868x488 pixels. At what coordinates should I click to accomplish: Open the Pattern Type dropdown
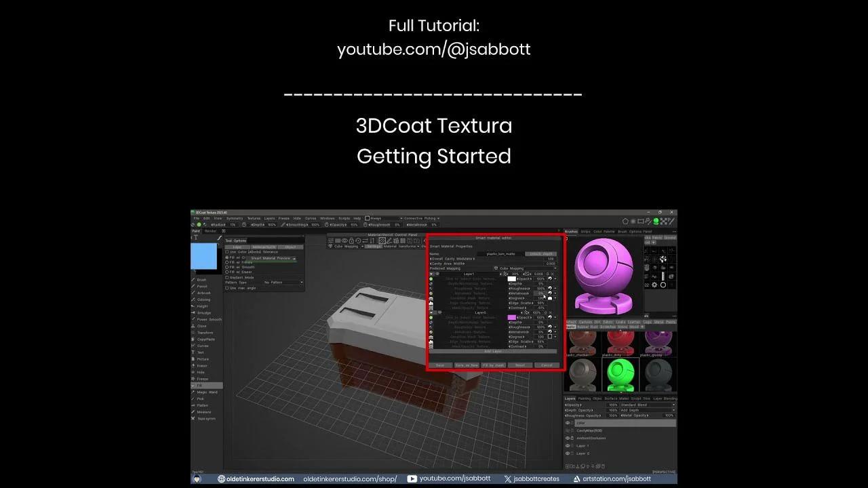[283, 282]
